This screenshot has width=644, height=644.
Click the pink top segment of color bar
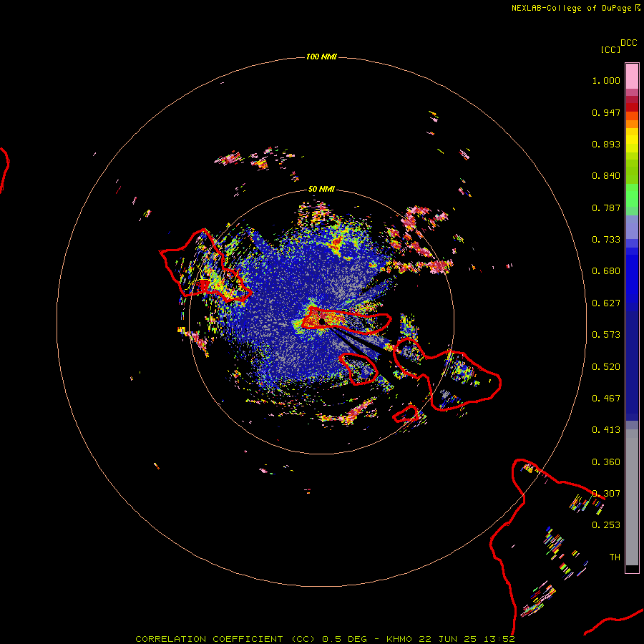(632, 76)
